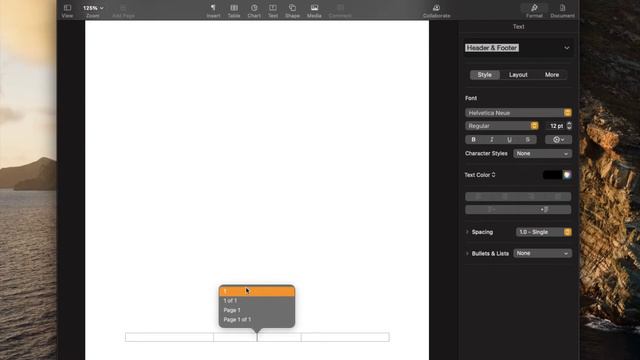Adjust the font size stepper
The width and height of the screenshot is (640, 360).
tap(569, 126)
